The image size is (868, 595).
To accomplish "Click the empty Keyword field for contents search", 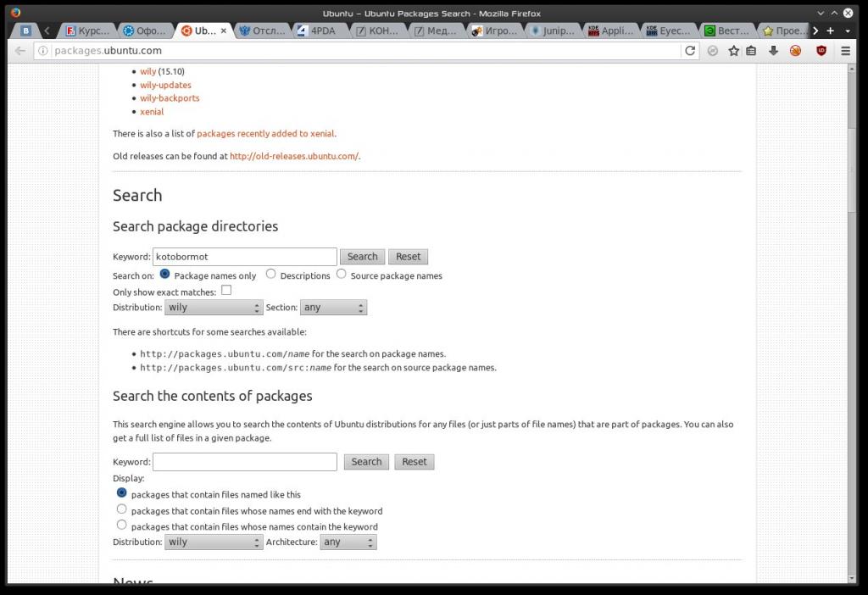I will click(245, 462).
